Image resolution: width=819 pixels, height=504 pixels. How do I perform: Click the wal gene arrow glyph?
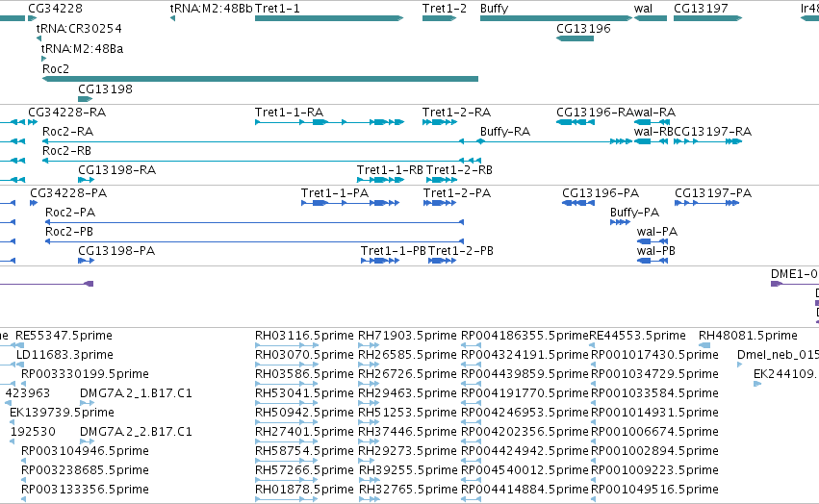(651, 18)
